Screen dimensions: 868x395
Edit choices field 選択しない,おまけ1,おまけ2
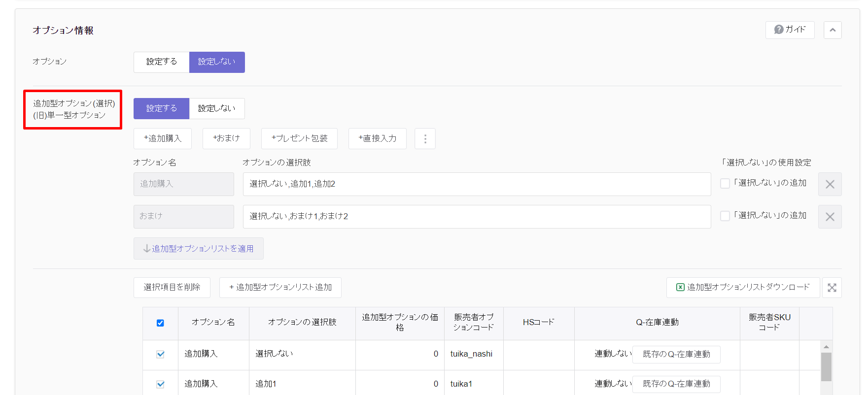click(477, 216)
